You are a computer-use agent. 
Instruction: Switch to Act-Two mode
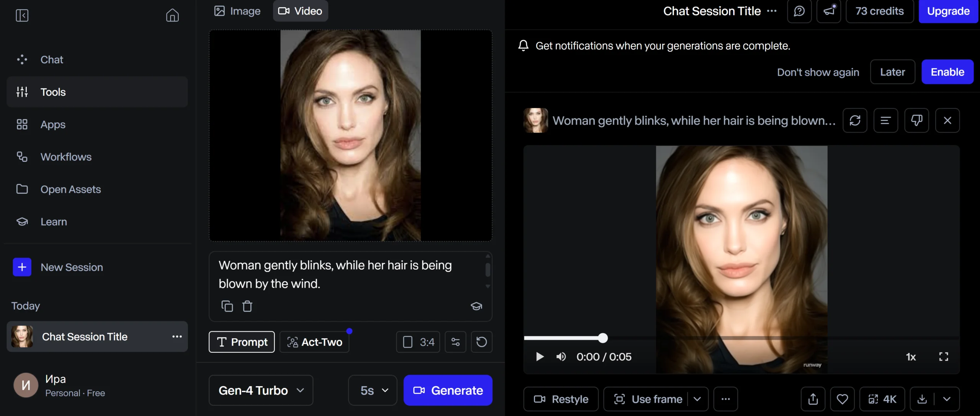(x=315, y=342)
